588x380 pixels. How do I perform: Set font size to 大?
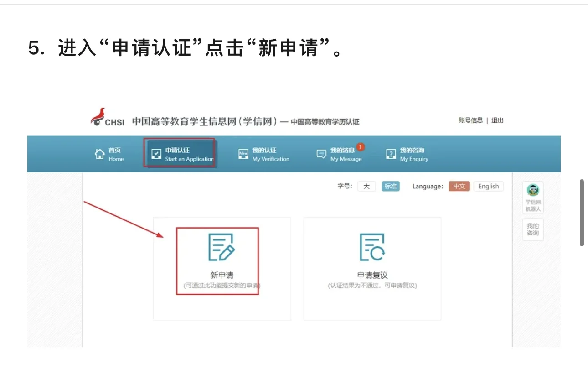coord(366,186)
